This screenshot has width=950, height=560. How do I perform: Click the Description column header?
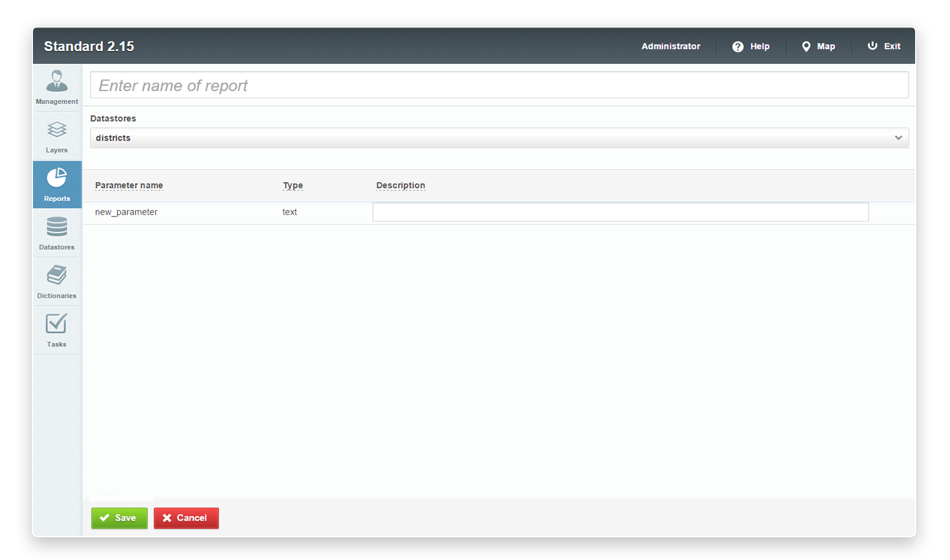(x=401, y=185)
